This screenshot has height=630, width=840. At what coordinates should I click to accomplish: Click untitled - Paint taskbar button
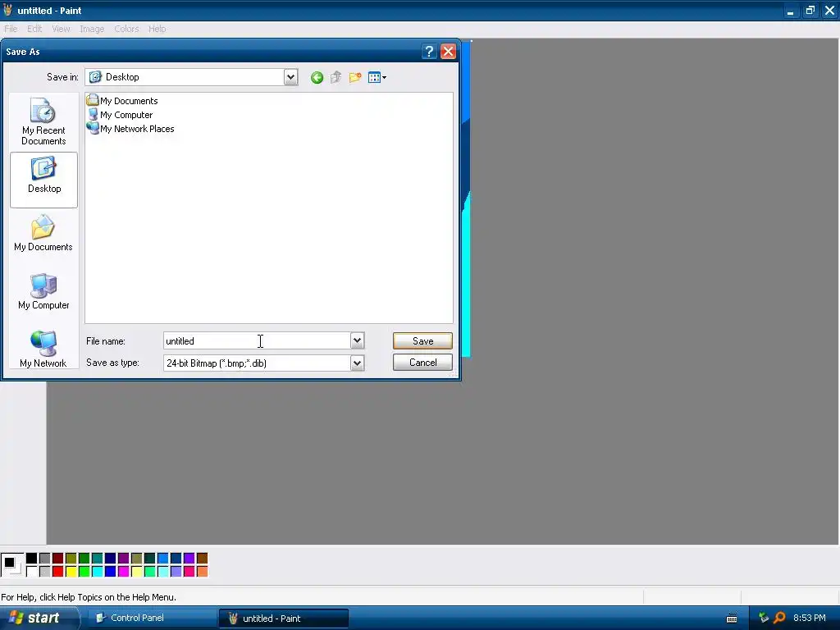[x=283, y=619]
